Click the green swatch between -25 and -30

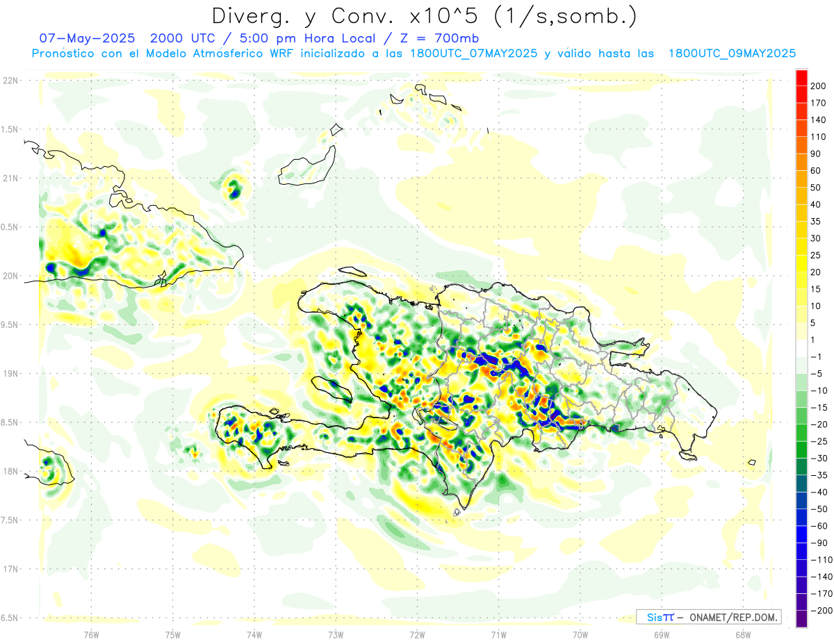pos(801,449)
